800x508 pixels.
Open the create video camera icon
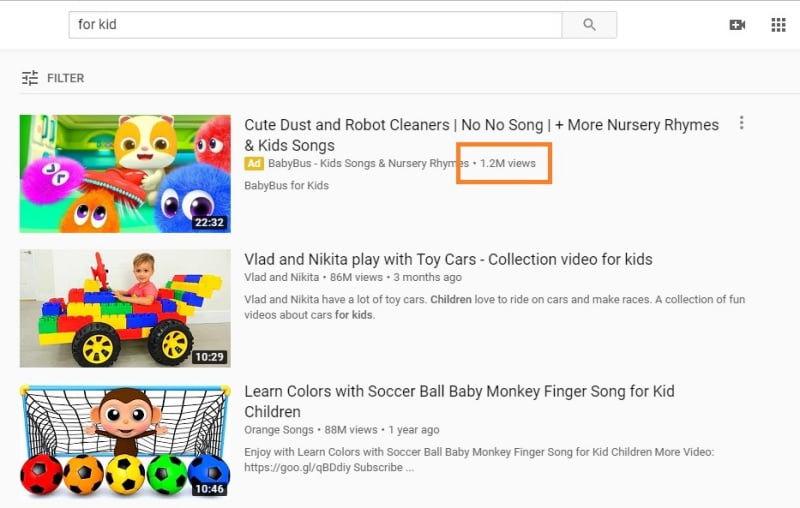pos(738,25)
